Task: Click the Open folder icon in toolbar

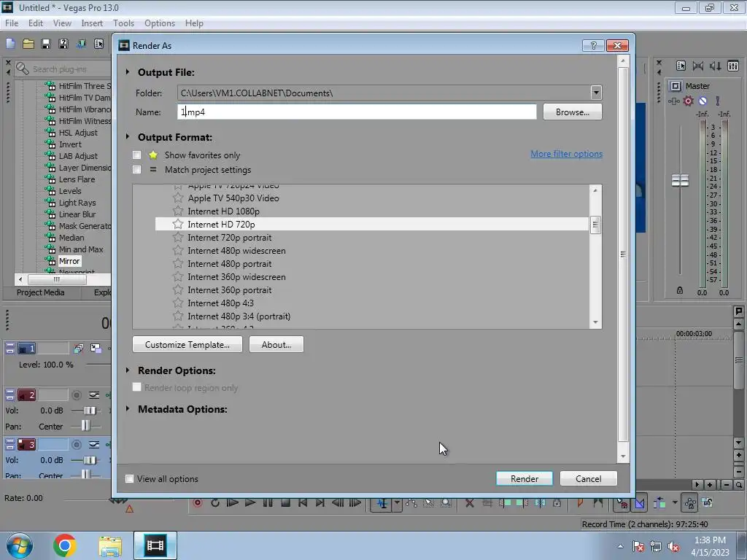Action: coord(28,44)
